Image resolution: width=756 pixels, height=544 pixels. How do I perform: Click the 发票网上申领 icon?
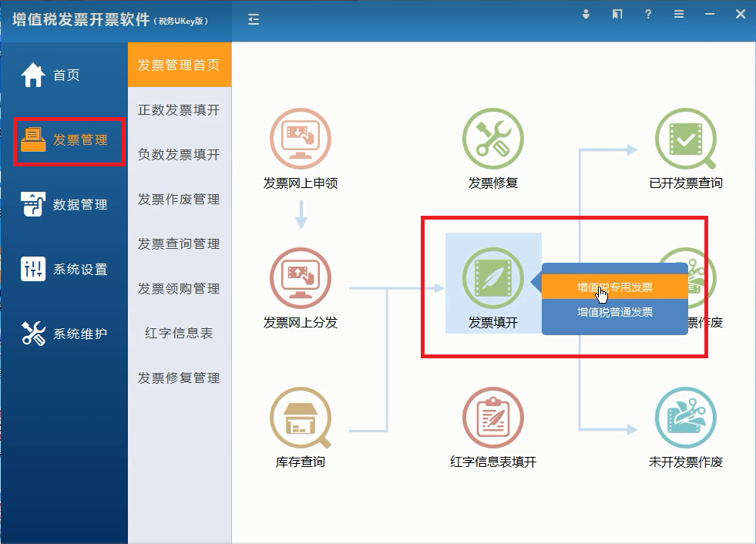pos(301,139)
